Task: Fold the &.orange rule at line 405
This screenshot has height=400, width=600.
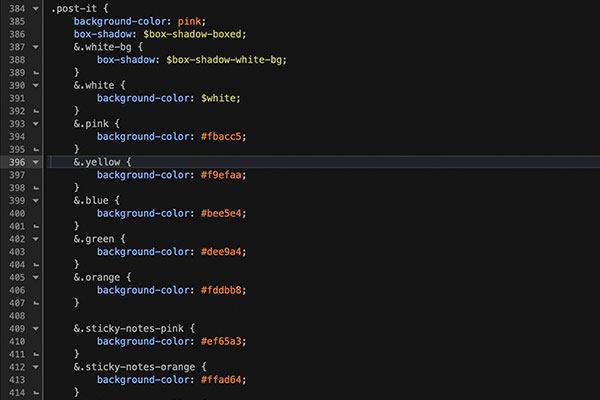Action: tap(37, 277)
